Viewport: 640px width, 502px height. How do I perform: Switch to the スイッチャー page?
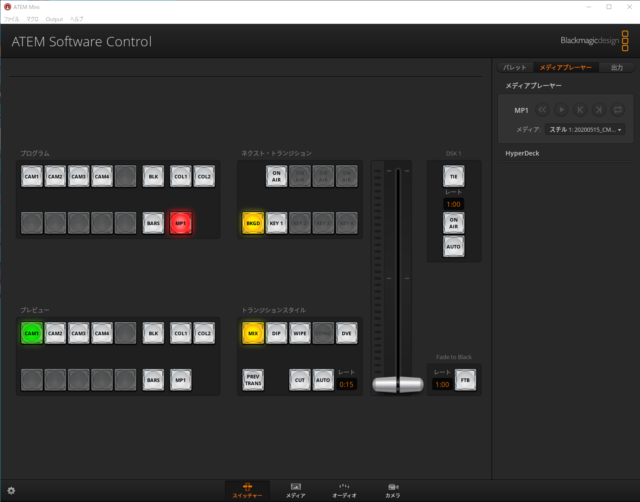247,491
